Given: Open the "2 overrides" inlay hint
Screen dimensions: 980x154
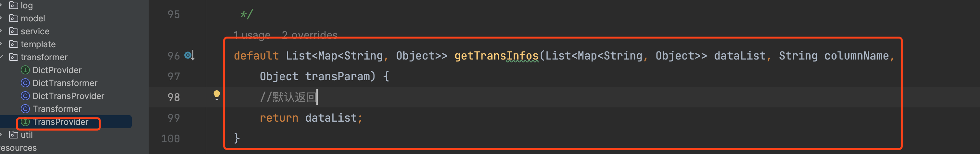Looking at the screenshot, I should 309,35.
